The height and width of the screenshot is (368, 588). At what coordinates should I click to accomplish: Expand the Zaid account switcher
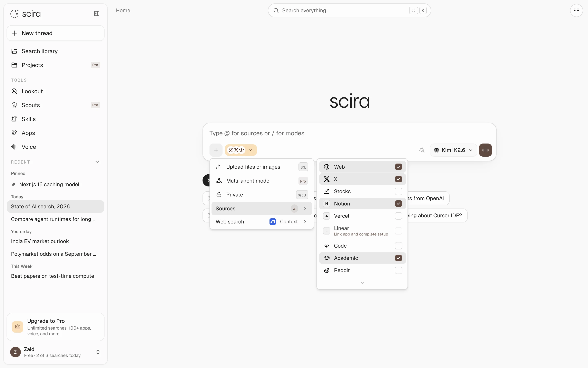pyautogui.click(x=98, y=352)
